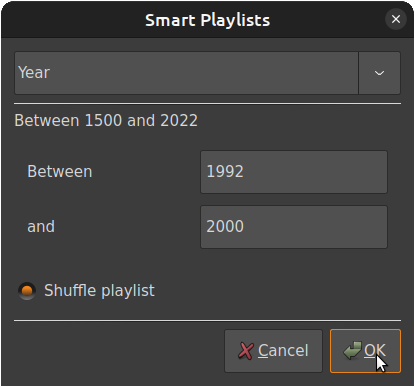Viewport: 415px width, 387px height.
Task: Focus the end year field showing 2000
Action: pyautogui.click(x=294, y=227)
